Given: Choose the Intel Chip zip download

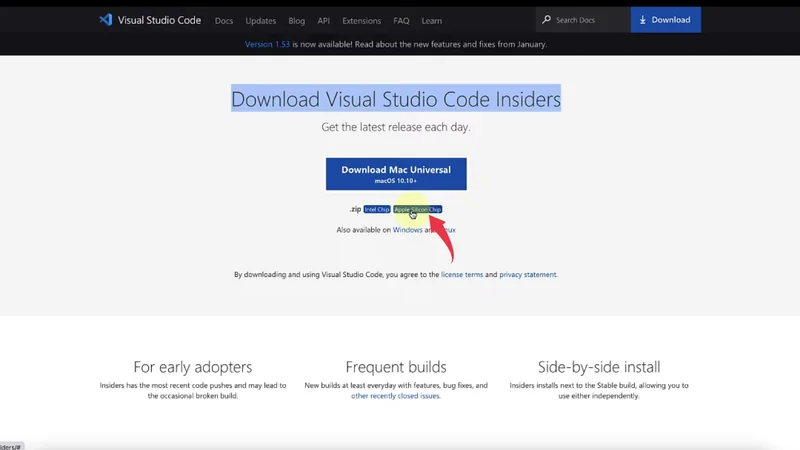Looking at the screenshot, I should (377, 209).
